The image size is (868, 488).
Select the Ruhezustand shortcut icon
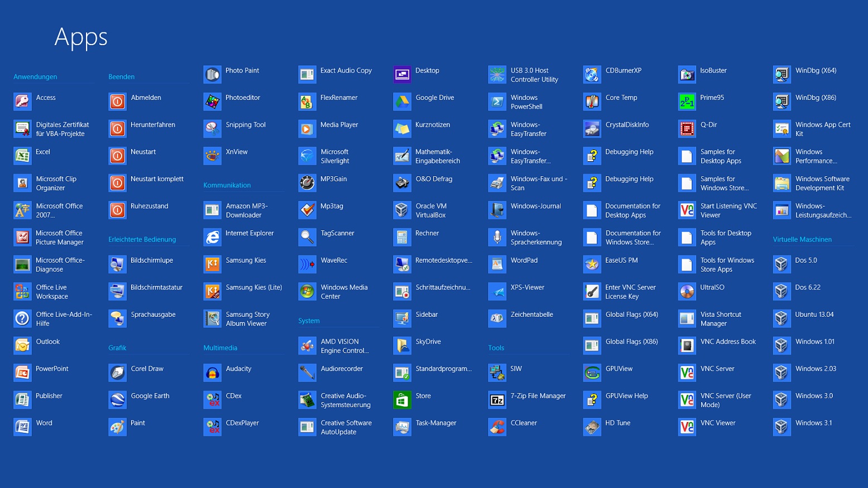117,210
